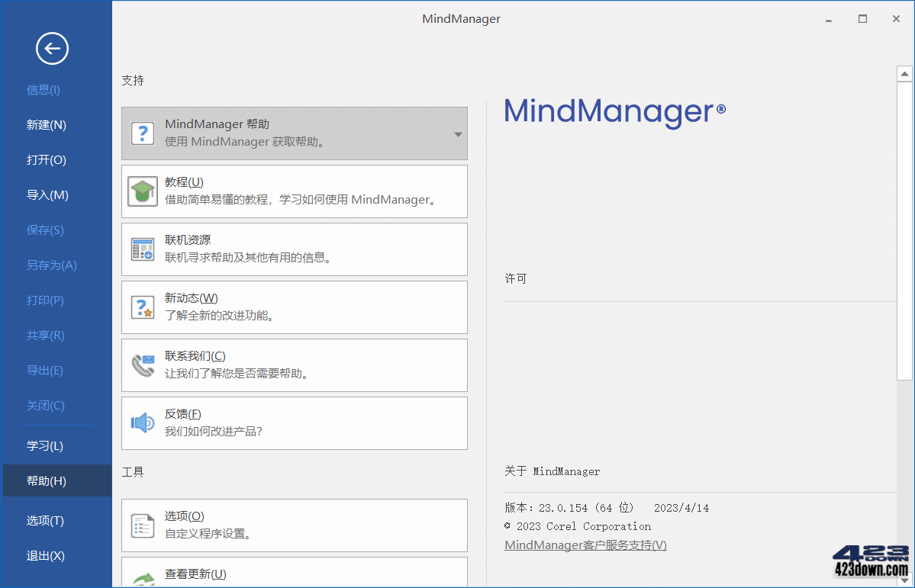Click the 查看更新 refresh arrows icon
This screenshot has height=588, width=915.
(x=143, y=577)
